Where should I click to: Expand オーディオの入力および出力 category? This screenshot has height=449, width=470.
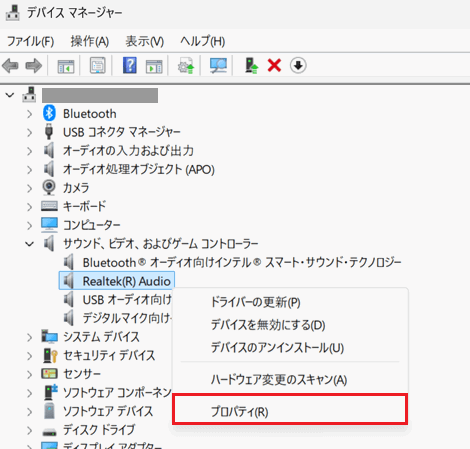(x=30, y=151)
